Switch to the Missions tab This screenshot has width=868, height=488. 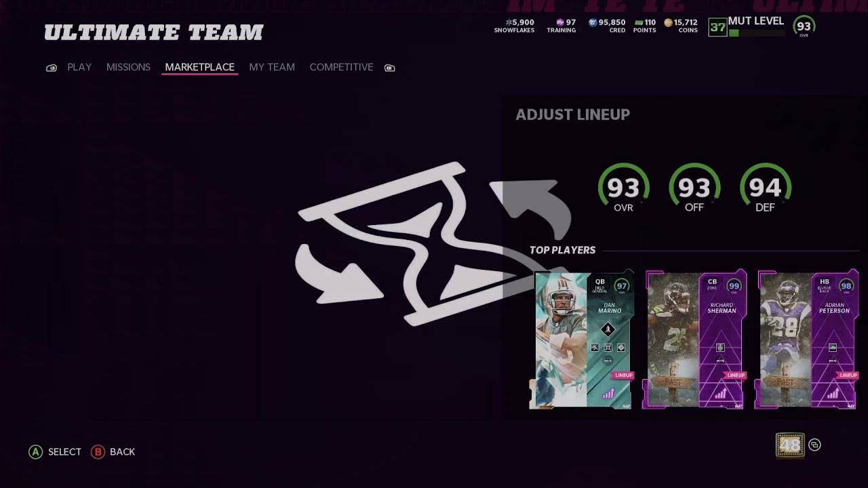[x=128, y=67]
